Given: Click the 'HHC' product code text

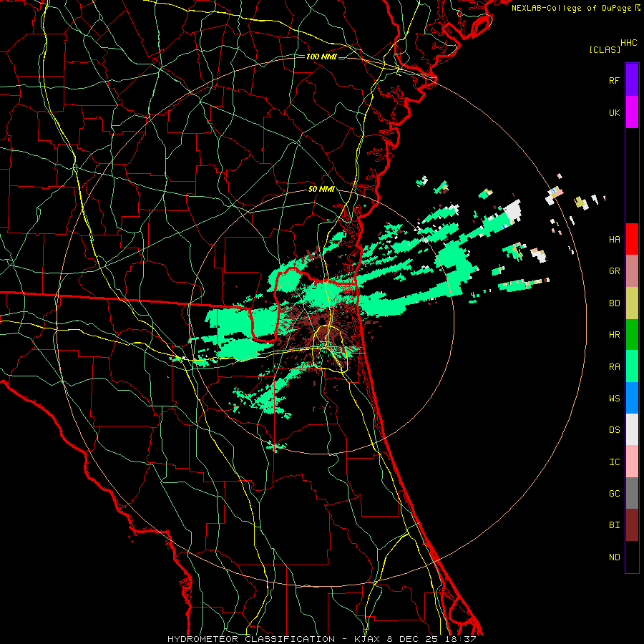Looking at the screenshot, I should (x=629, y=43).
